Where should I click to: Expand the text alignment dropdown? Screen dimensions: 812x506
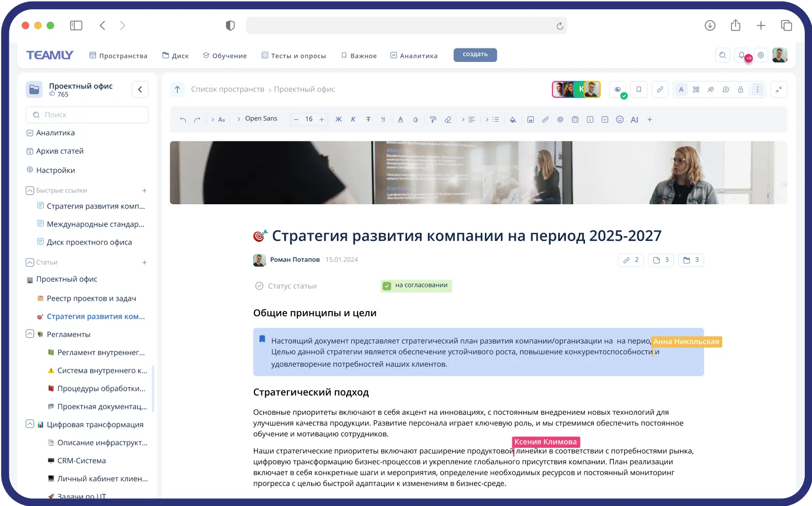468,120
